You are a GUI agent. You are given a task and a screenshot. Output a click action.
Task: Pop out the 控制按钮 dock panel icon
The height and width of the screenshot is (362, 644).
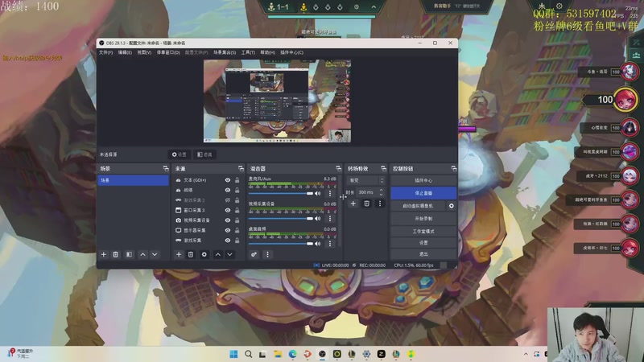[453, 169]
